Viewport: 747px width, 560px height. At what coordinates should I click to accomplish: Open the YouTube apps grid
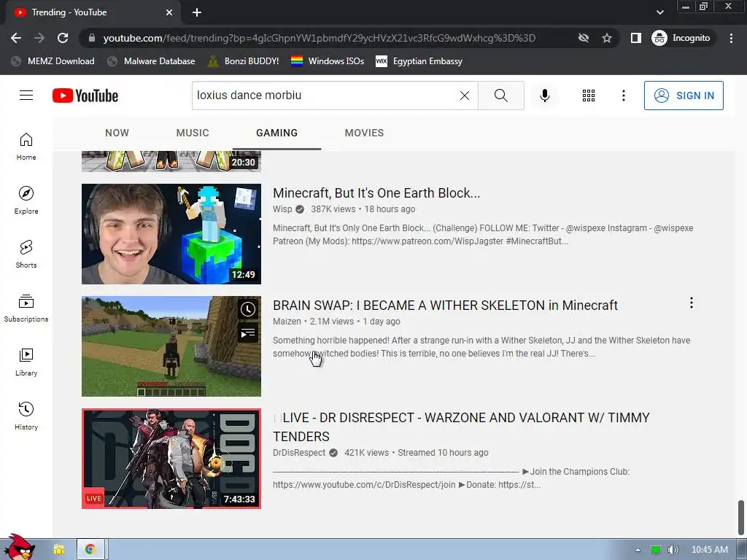tap(589, 96)
